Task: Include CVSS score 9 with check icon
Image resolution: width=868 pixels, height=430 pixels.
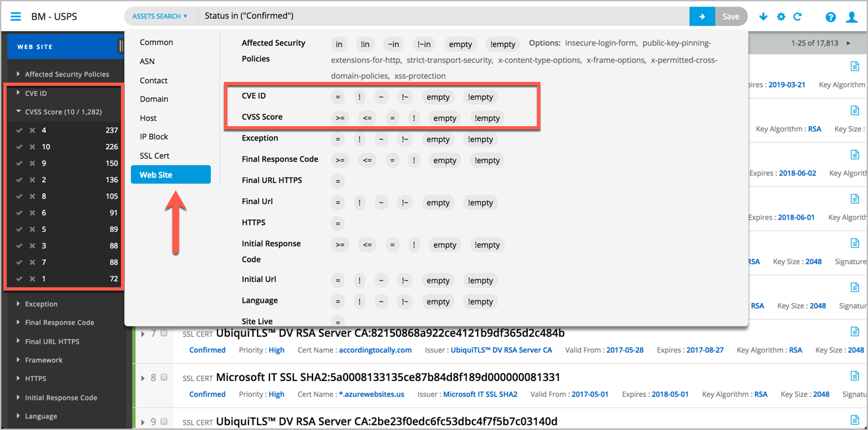Action: click(20, 163)
